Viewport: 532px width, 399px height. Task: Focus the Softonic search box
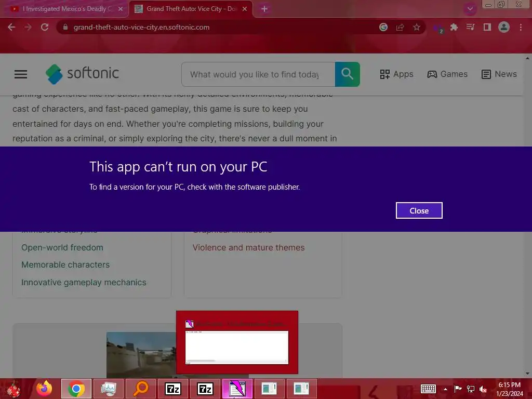coord(258,74)
